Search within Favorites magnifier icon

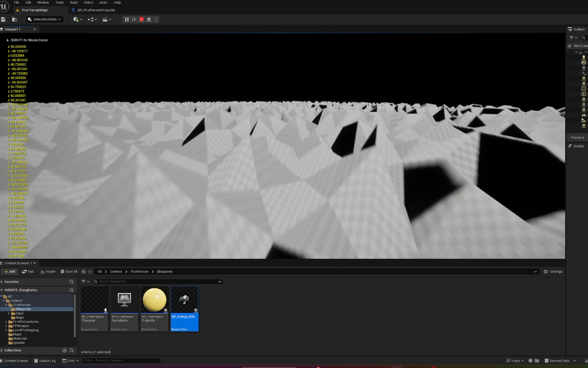coord(71,282)
